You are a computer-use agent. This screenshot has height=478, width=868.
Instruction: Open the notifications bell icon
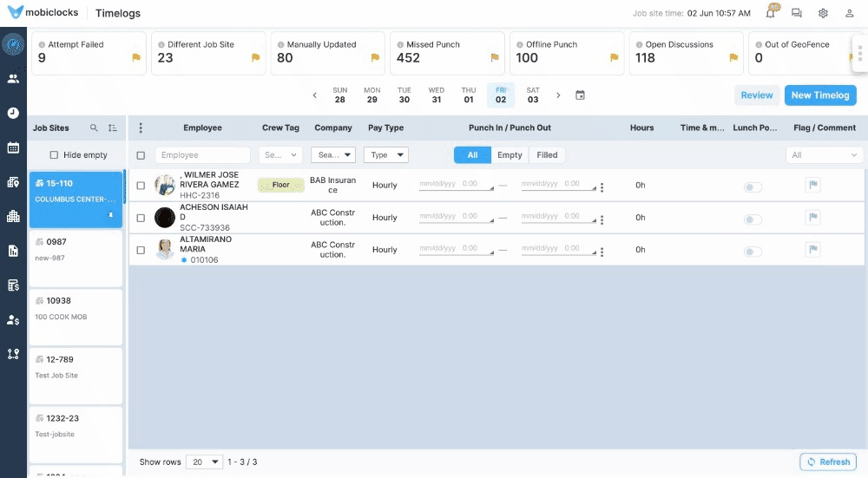click(770, 14)
